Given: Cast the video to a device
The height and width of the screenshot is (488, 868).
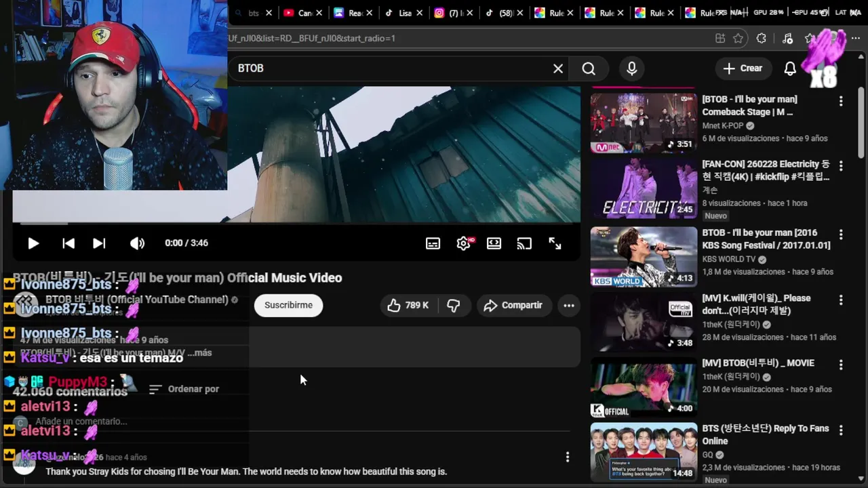Looking at the screenshot, I should point(524,243).
